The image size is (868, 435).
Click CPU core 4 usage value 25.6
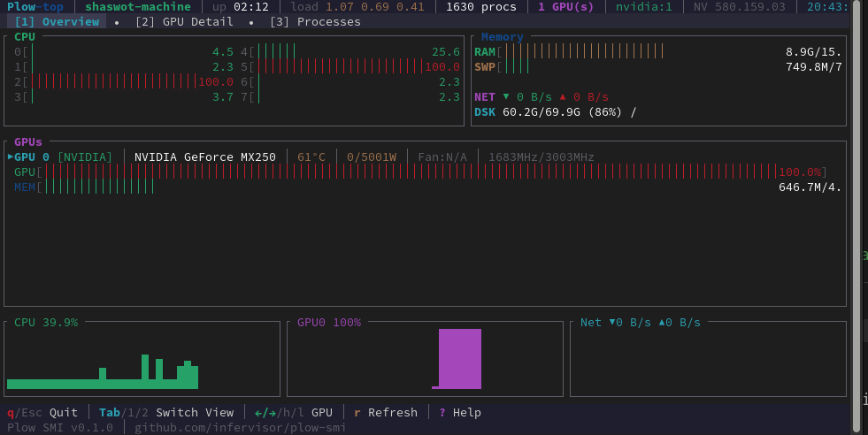(x=446, y=52)
